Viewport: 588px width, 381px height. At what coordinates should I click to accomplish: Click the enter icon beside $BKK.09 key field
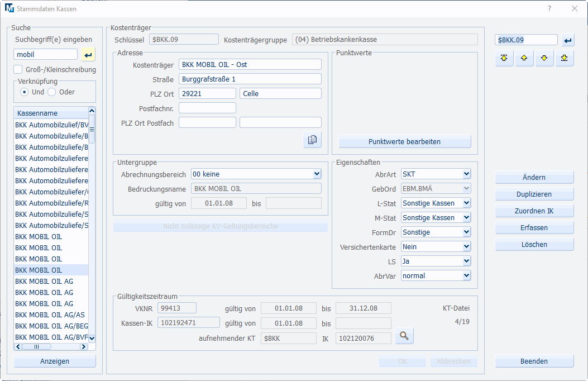(567, 40)
